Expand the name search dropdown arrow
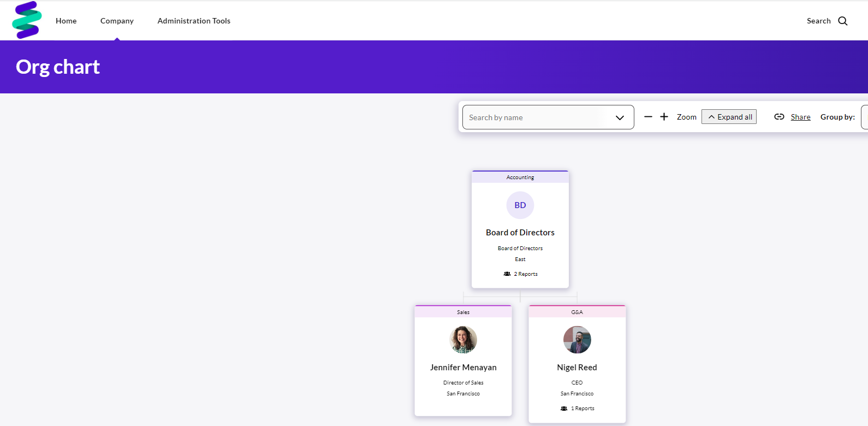This screenshot has width=868, height=426. [x=620, y=117]
